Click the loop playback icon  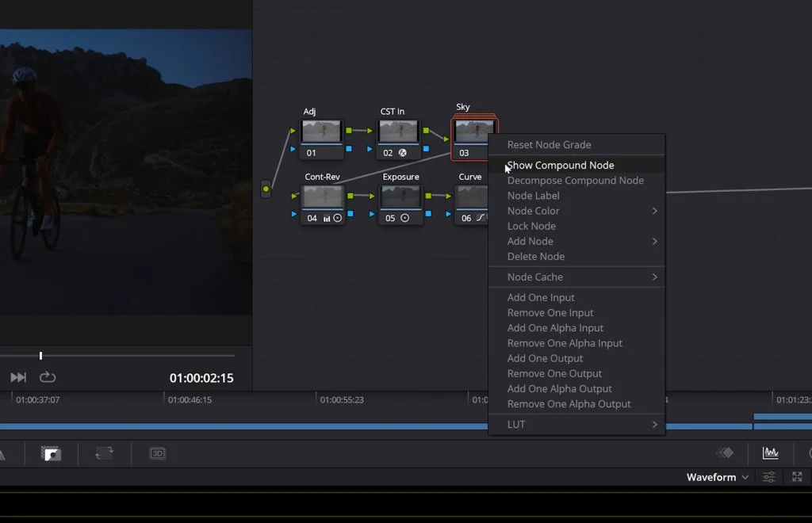coord(47,377)
